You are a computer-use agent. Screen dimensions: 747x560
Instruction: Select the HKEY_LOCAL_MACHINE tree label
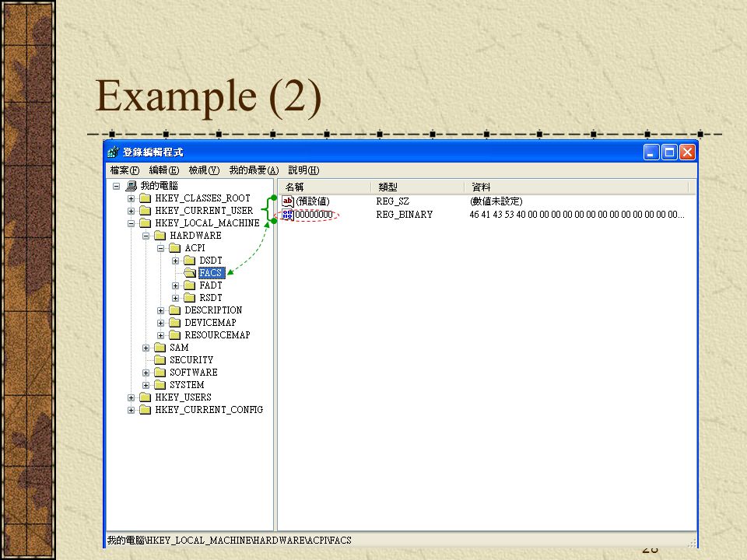207,223
